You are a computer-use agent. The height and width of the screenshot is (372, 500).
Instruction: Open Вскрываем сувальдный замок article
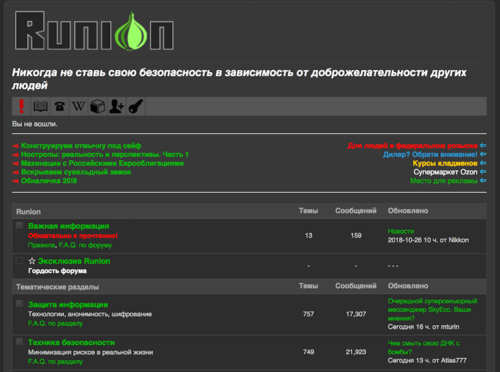pos(76,172)
